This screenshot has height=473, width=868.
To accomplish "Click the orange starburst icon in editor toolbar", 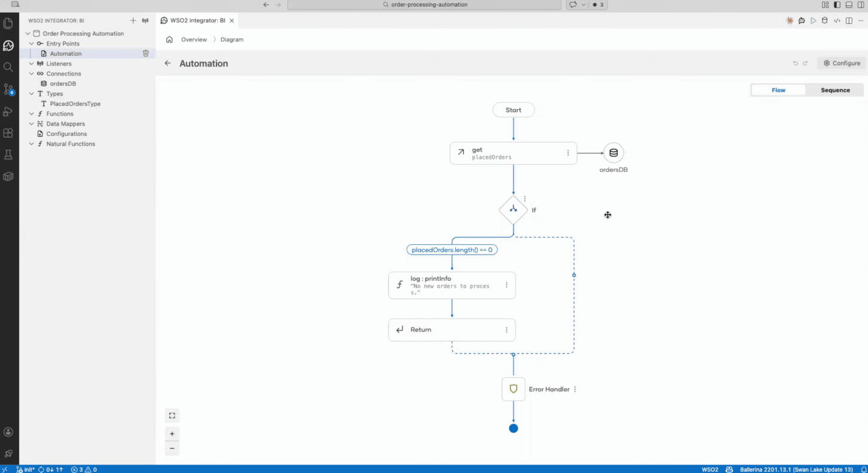I will point(790,20).
